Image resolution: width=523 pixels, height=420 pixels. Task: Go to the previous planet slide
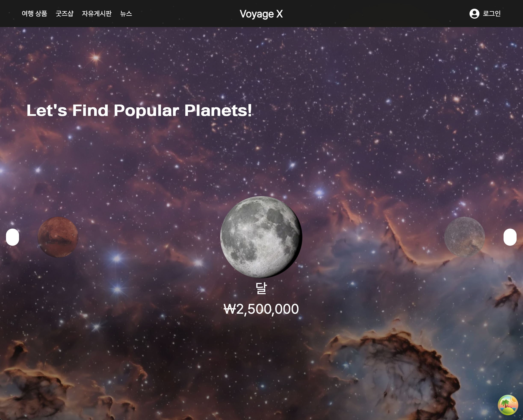12,237
